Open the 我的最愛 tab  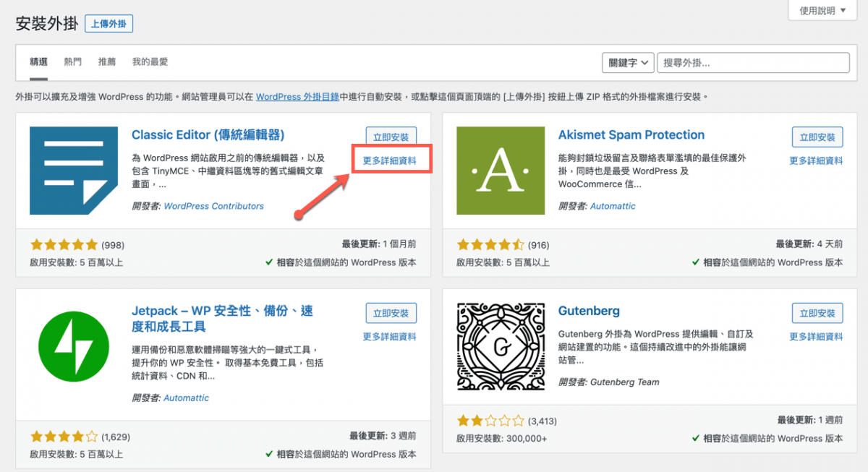tap(150, 62)
